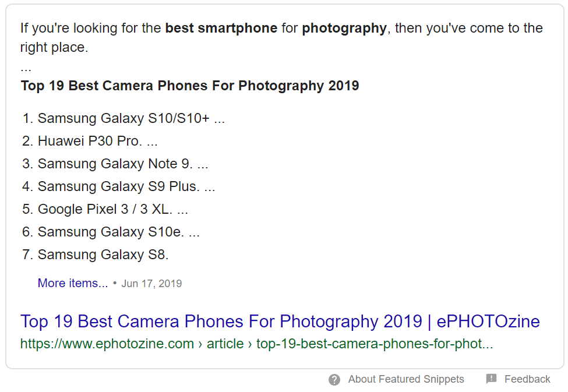Click the bold "photography" word in intro
This screenshot has width=568, height=392.
(x=344, y=29)
